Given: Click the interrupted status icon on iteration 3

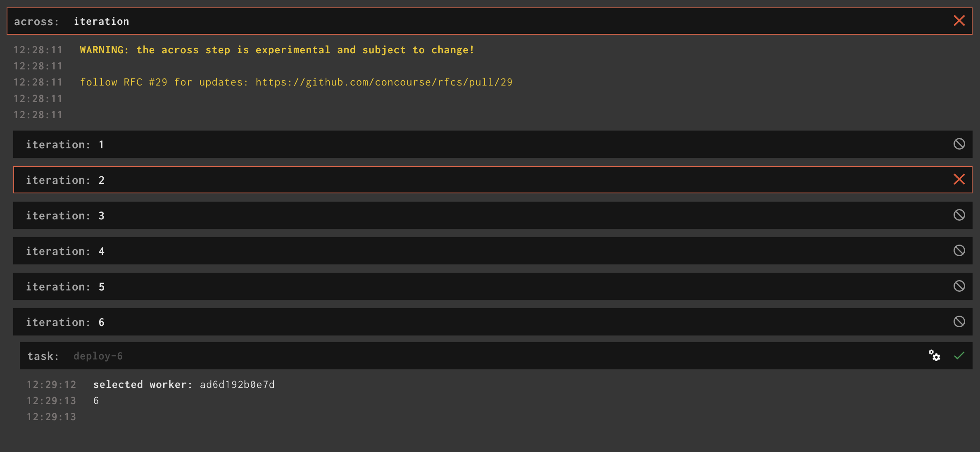Looking at the screenshot, I should pos(959,215).
